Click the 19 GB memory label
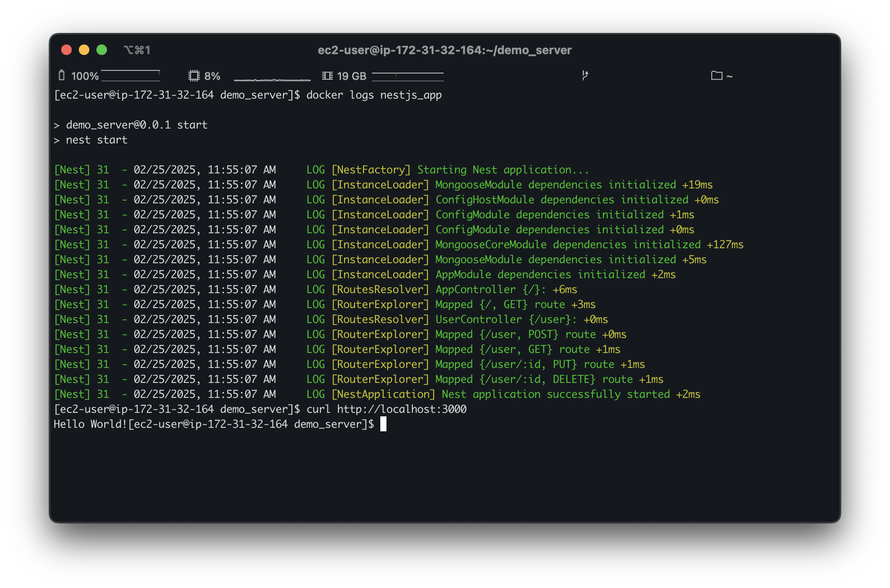The height and width of the screenshot is (588, 890). tap(352, 76)
